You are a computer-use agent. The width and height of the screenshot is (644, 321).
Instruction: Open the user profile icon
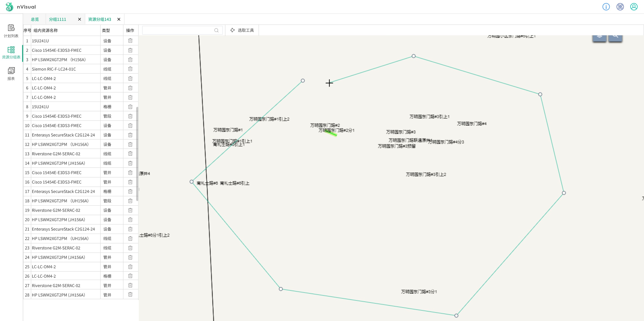[x=633, y=7]
